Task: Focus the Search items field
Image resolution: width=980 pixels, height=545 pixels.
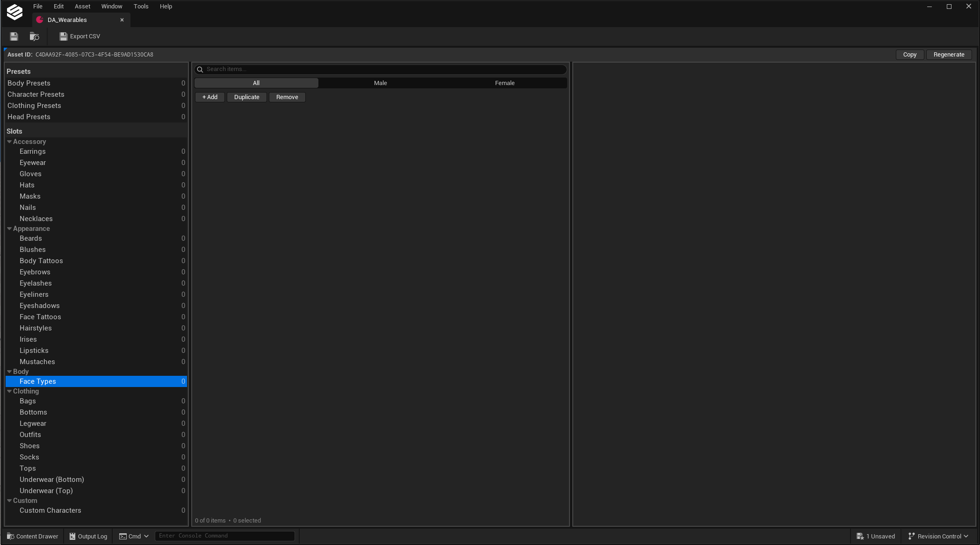Action: point(381,69)
